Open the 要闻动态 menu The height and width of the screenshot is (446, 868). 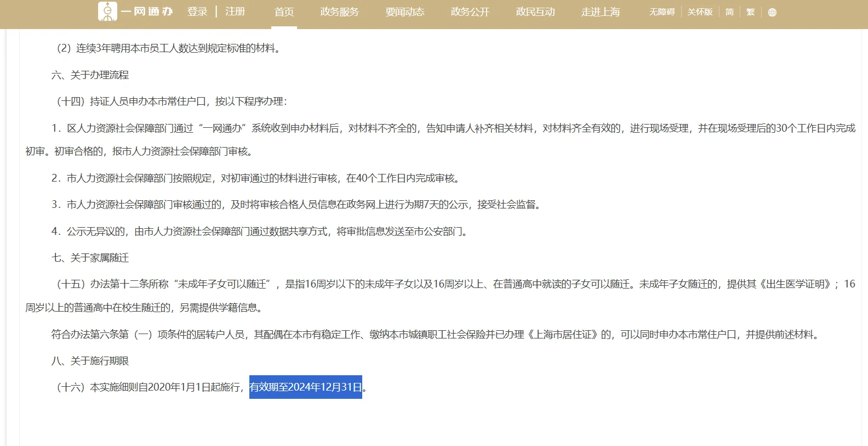(x=405, y=12)
